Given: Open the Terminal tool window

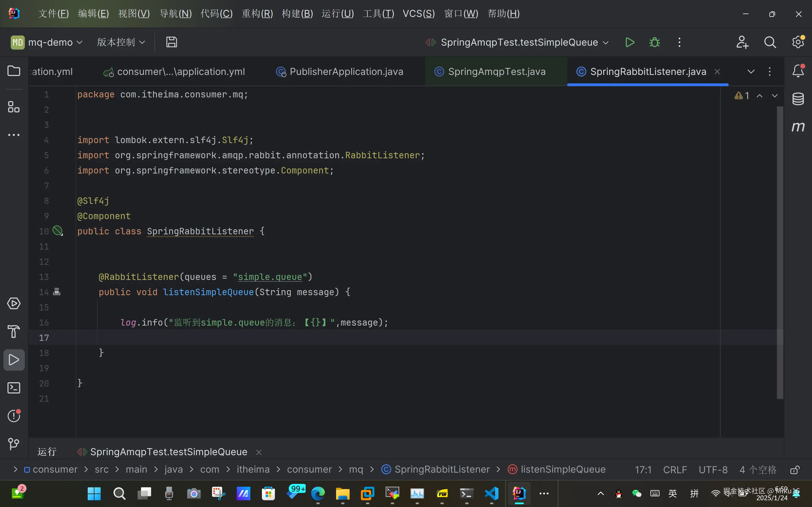Looking at the screenshot, I should pyautogui.click(x=14, y=388).
